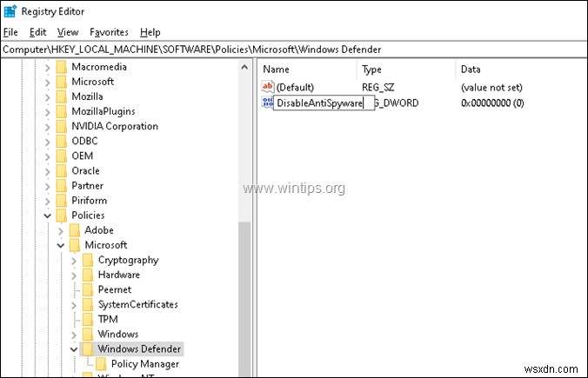Select the ODBC folder icon
This screenshot has height=378, width=588.
pos(61,142)
